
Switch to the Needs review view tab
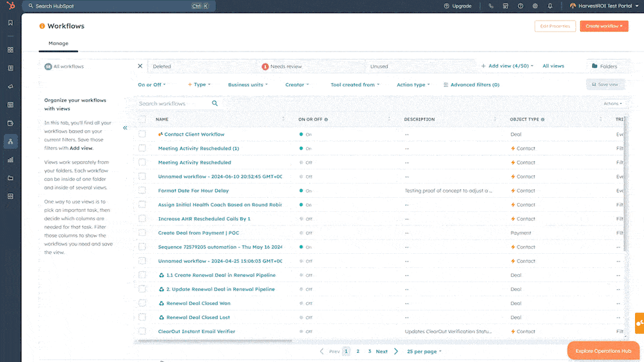[282, 66]
